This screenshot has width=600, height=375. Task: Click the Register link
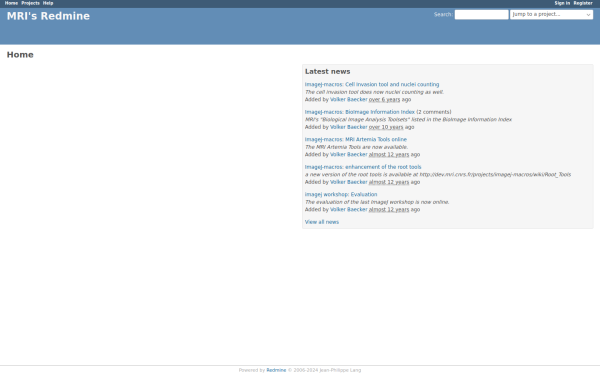click(583, 3)
